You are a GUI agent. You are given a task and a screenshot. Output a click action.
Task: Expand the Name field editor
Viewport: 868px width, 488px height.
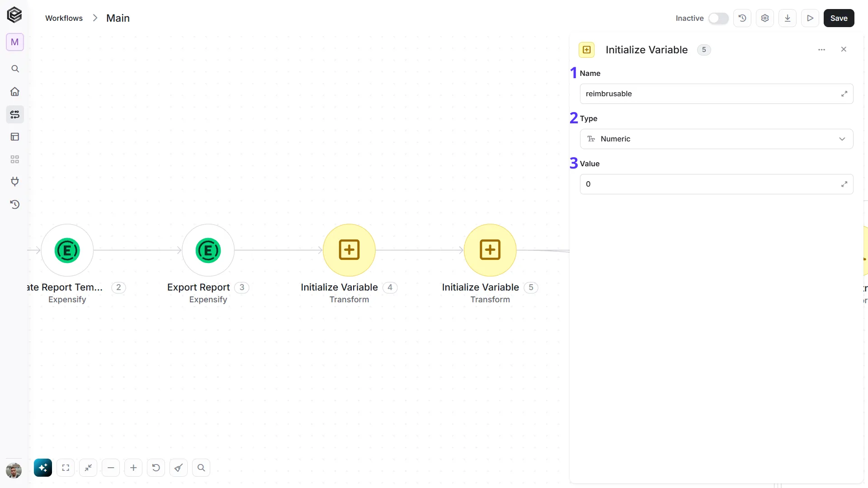point(844,94)
